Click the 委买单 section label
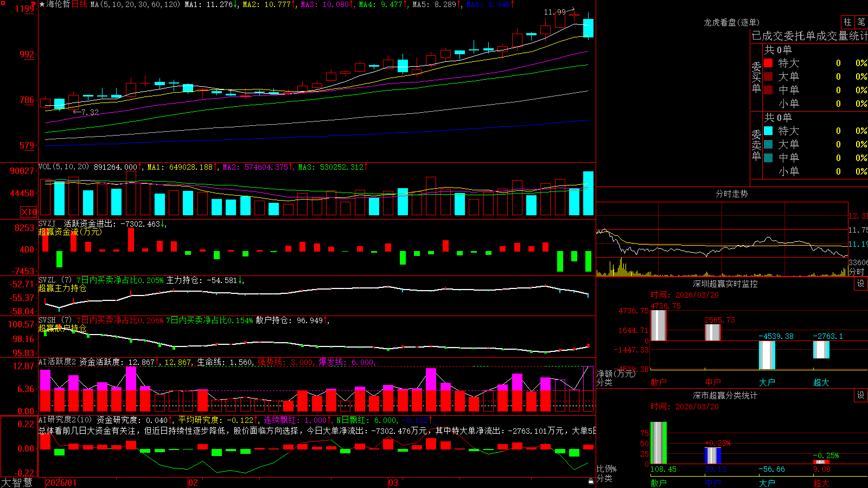Image resolution: width=868 pixels, height=488 pixels. click(756, 77)
